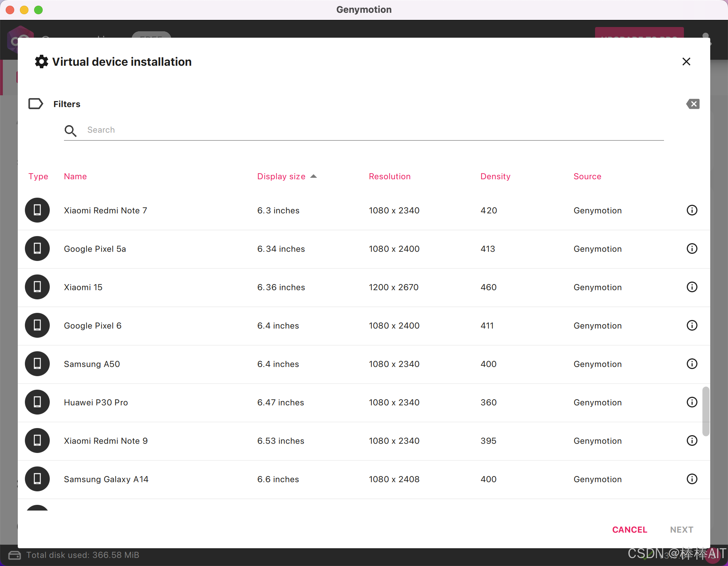
Task: Sort table by Source column
Action: point(587,176)
